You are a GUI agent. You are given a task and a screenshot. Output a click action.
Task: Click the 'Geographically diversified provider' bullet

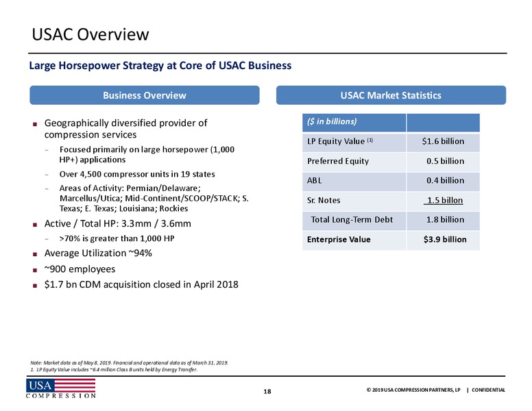[x=125, y=129]
